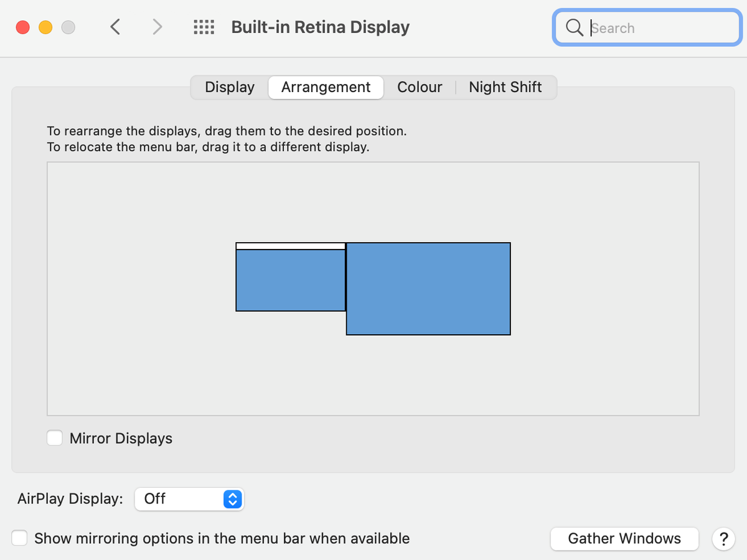Open the AirPlay Display dropdown
Screen dimensions: 747x560
click(x=189, y=499)
